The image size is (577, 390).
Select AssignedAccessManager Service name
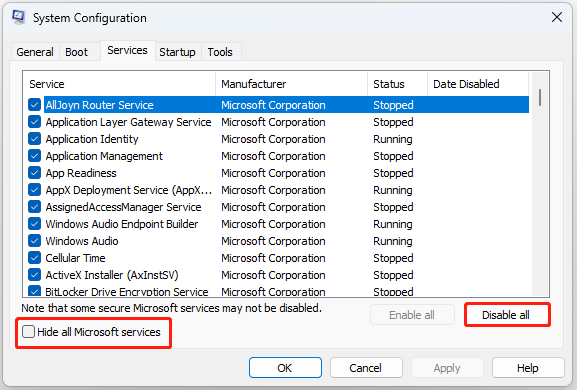(x=123, y=207)
